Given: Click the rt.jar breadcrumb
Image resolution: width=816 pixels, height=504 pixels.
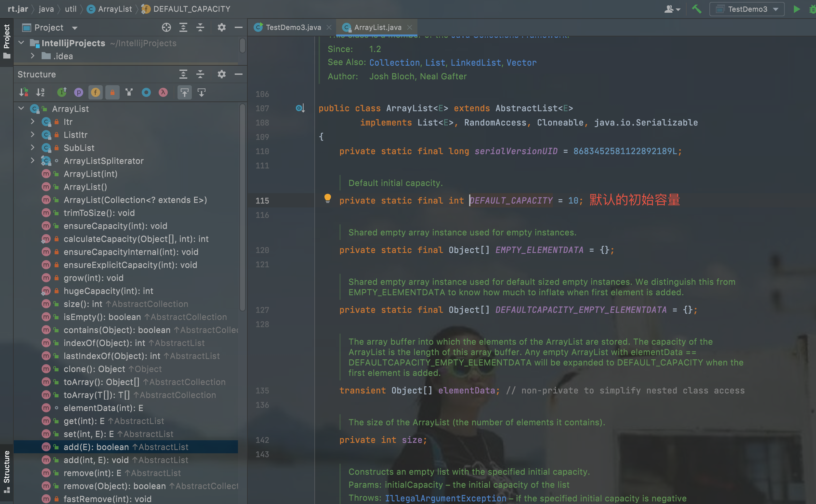Looking at the screenshot, I should [x=18, y=9].
